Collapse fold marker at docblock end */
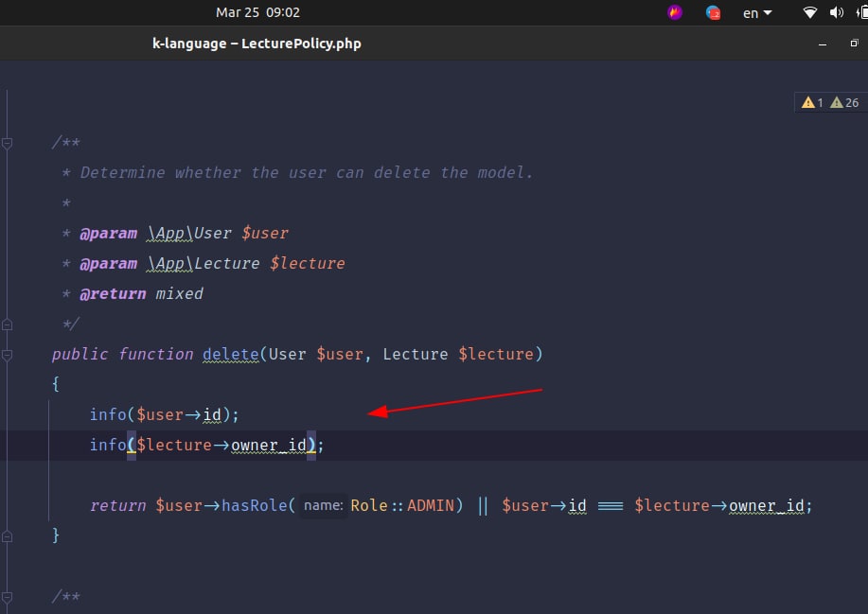Image resolution: width=868 pixels, height=614 pixels. pos(7,325)
